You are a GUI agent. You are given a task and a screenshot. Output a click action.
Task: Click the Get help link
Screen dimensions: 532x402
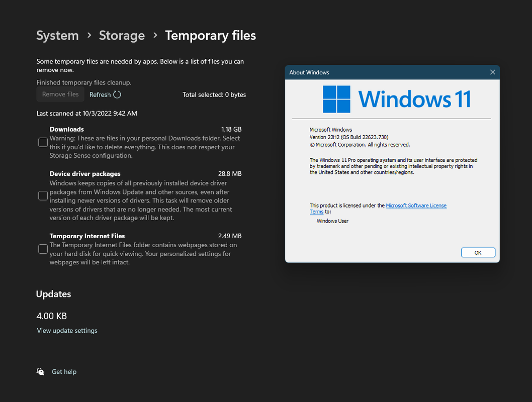[64, 371]
